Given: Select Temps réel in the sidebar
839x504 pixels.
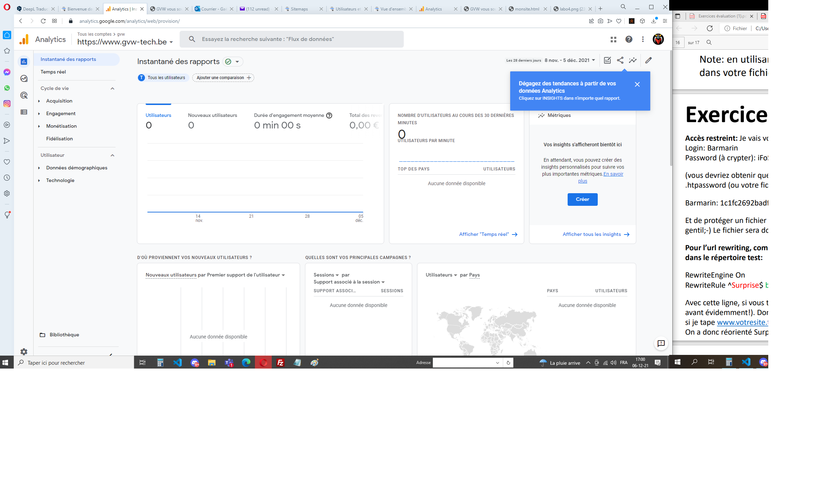Looking at the screenshot, I should click(x=53, y=72).
